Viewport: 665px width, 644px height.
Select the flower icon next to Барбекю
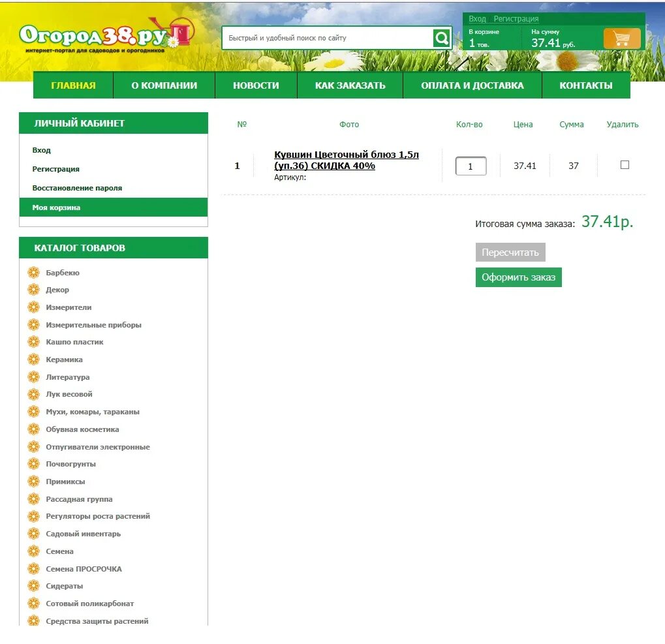coord(33,272)
